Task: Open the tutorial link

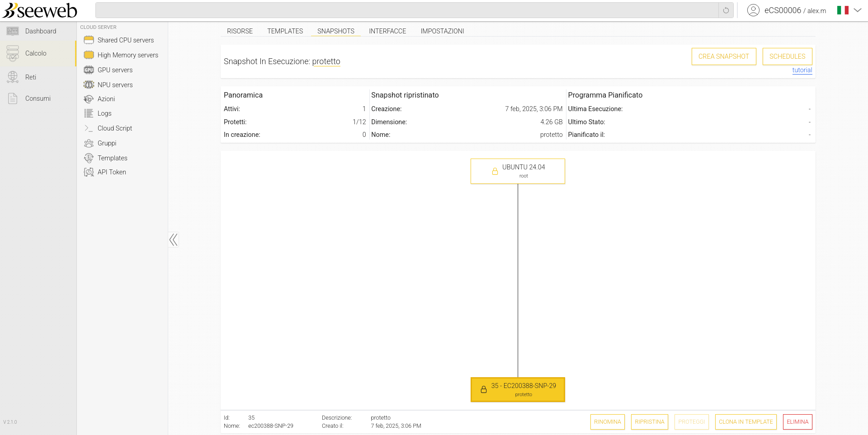Action: click(802, 70)
